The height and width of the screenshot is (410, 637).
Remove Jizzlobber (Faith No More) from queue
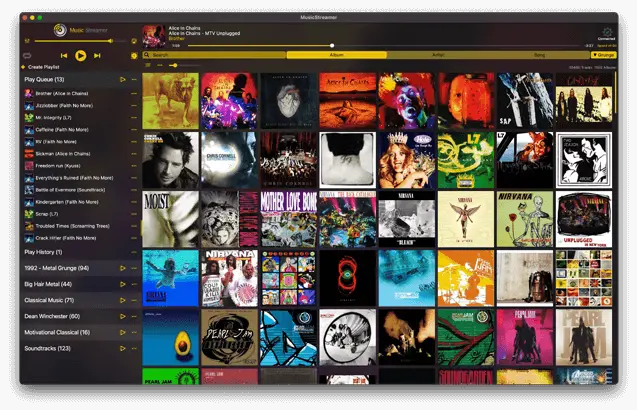coord(134,106)
